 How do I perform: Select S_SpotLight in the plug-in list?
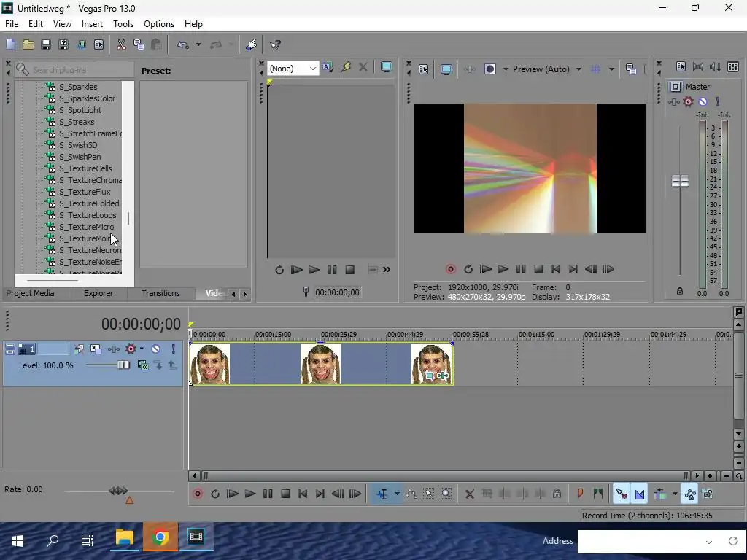80,110
